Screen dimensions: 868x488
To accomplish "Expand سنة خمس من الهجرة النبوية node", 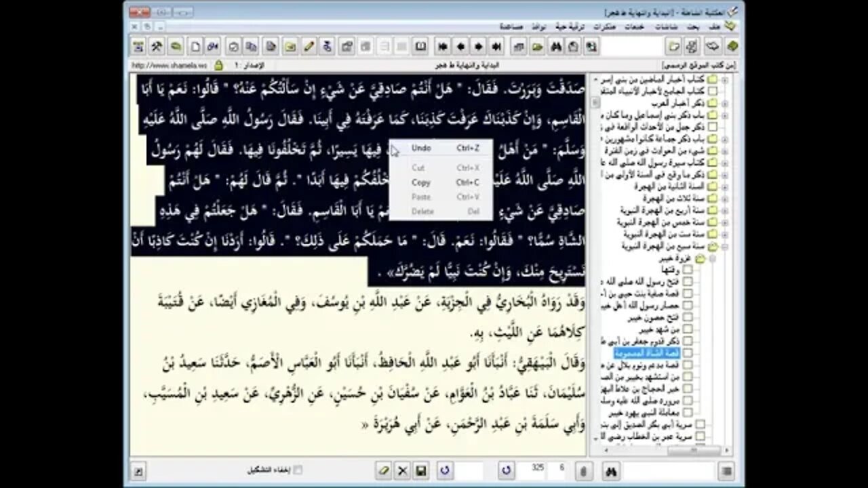I will (x=724, y=222).
